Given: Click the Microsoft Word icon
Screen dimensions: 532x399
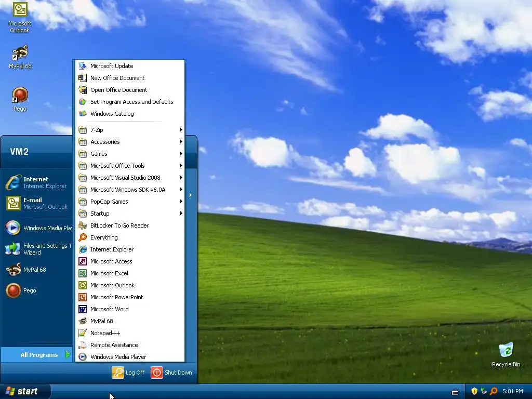Looking at the screenshot, I should coord(83,309).
